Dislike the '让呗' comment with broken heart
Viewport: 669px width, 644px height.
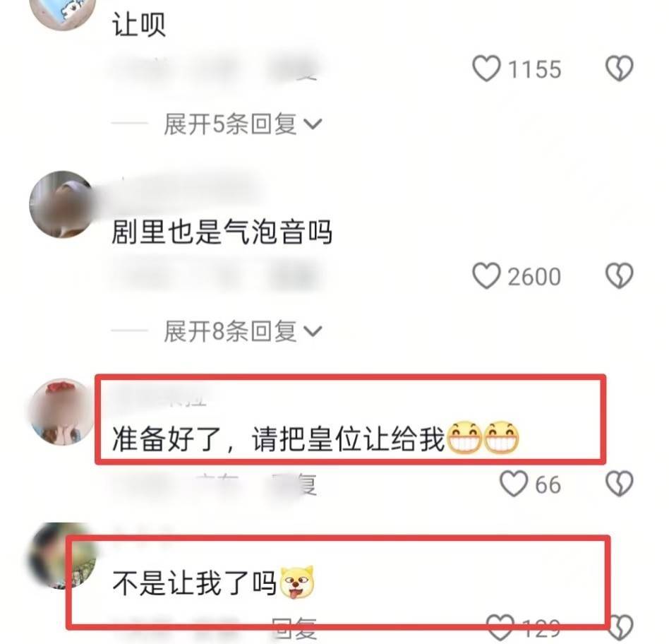(x=619, y=68)
